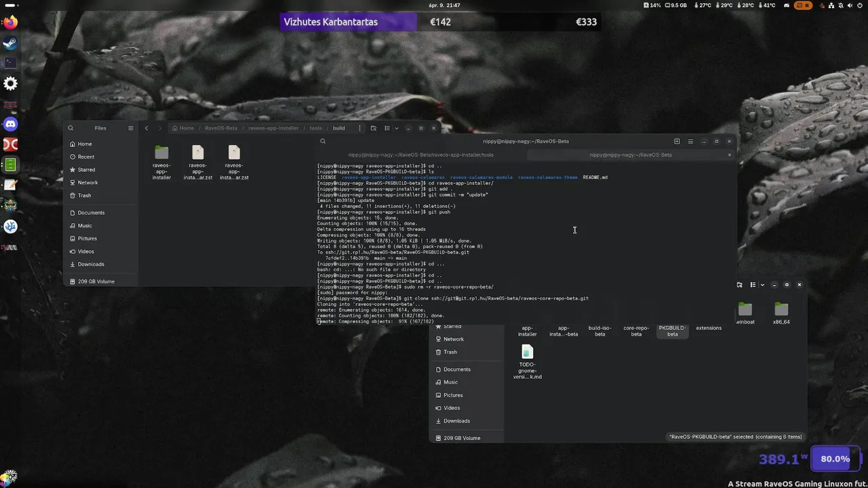The height and width of the screenshot is (488, 868).
Task: Open the text editor dock icon
Action: point(10,184)
